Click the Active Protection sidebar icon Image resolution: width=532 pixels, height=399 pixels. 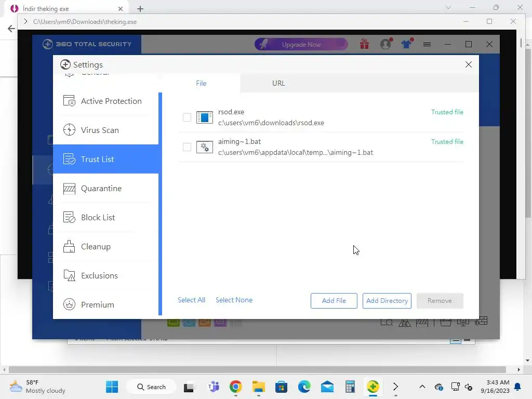click(x=69, y=101)
